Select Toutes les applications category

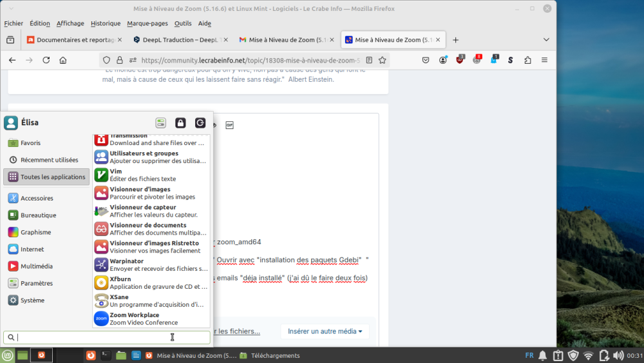[x=46, y=177]
